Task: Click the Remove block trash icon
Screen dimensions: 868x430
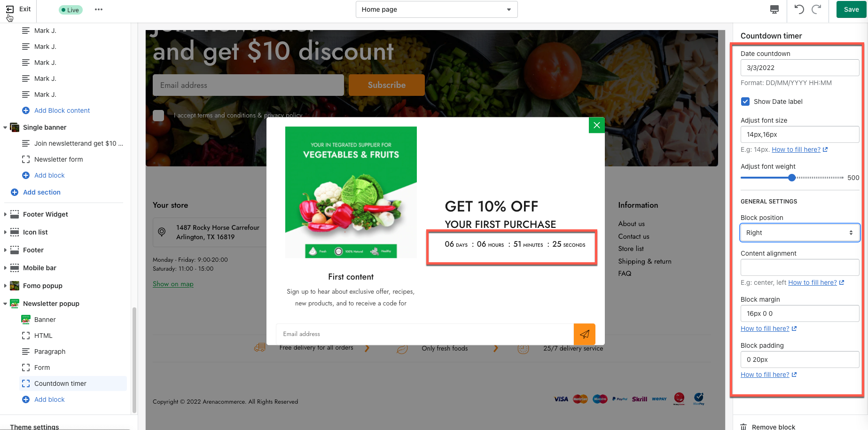Action: coord(743,427)
